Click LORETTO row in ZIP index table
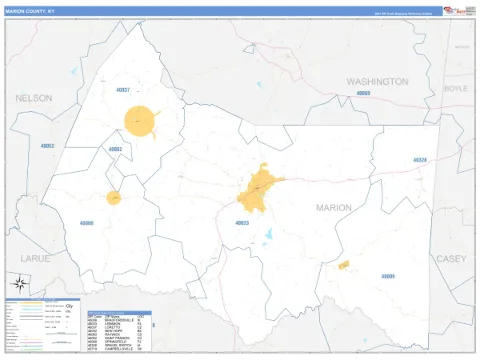 click(x=116, y=327)
